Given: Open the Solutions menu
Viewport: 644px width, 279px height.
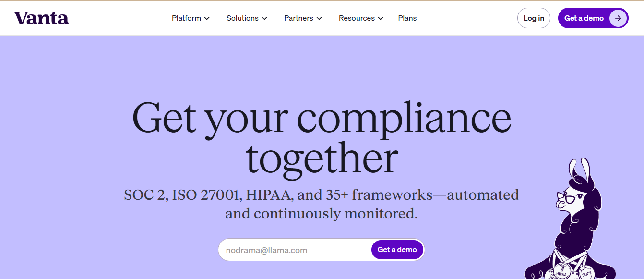Looking at the screenshot, I should click(247, 18).
